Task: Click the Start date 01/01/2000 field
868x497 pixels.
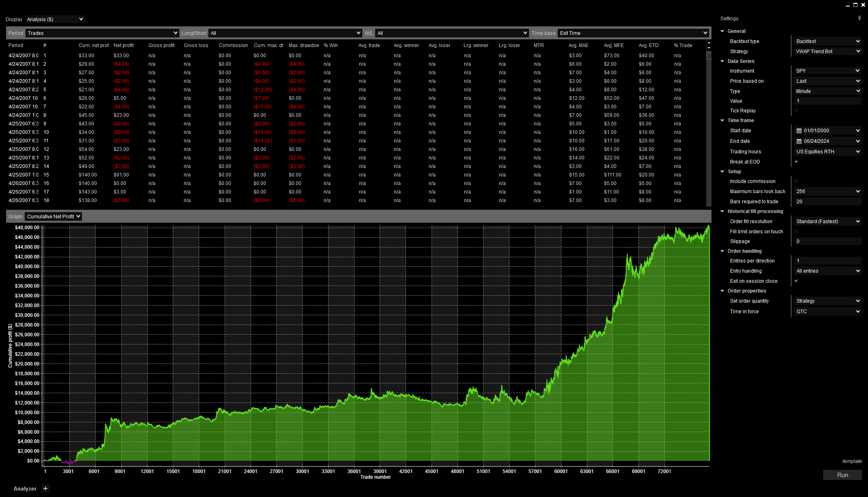Action: coord(827,131)
